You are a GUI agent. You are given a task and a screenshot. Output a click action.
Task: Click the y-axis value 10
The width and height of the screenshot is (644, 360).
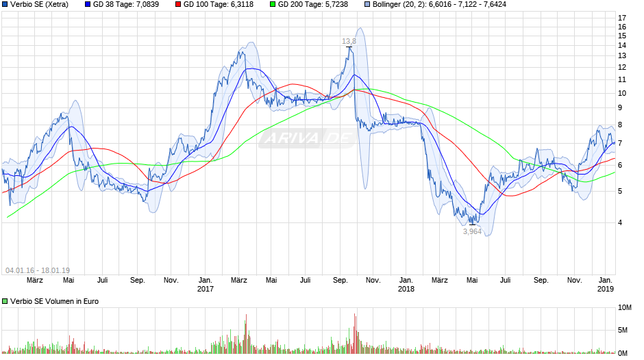622,93
